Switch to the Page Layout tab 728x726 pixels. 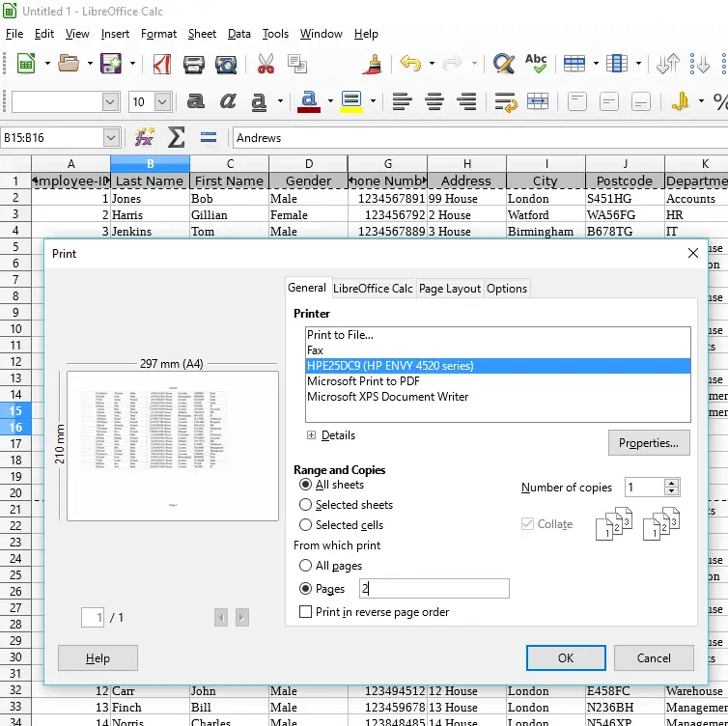pos(449,289)
